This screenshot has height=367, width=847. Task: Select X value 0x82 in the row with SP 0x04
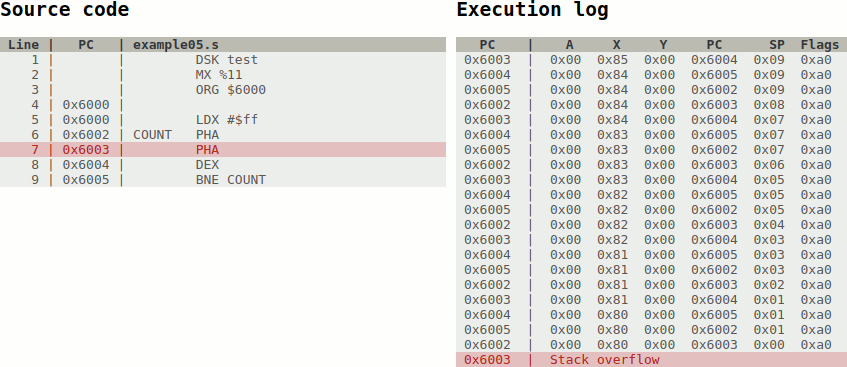click(613, 225)
